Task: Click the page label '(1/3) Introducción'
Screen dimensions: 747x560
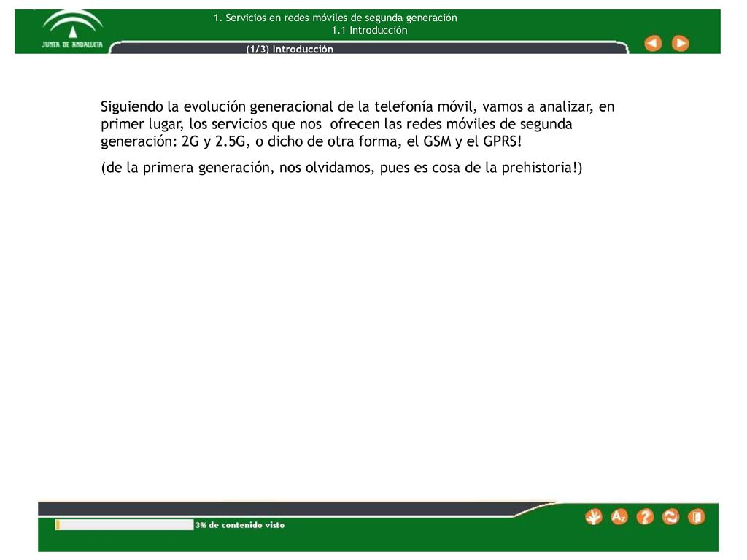Action: (290, 49)
